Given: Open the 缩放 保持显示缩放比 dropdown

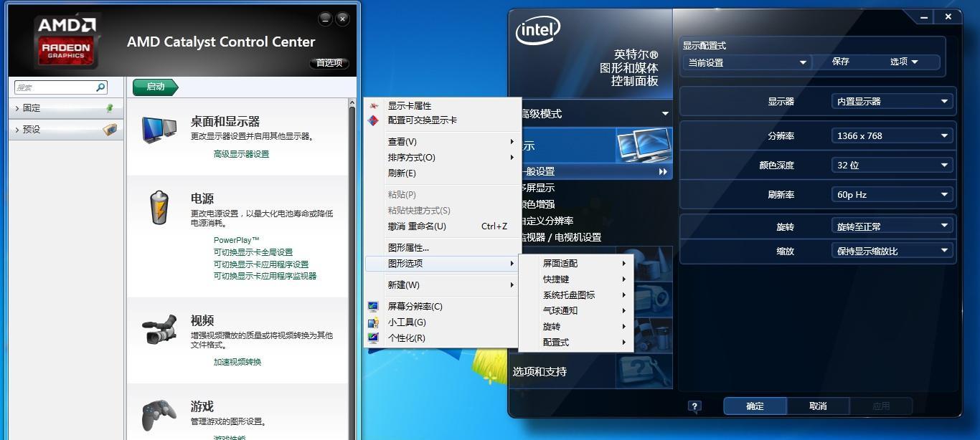Looking at the screenshot, I should point(892,251).
